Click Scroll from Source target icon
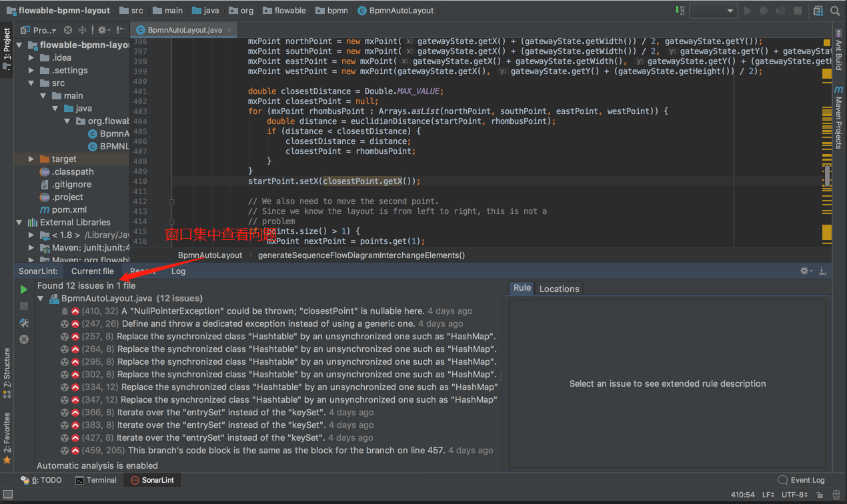847x504 pixels. [x=67, y=30]
